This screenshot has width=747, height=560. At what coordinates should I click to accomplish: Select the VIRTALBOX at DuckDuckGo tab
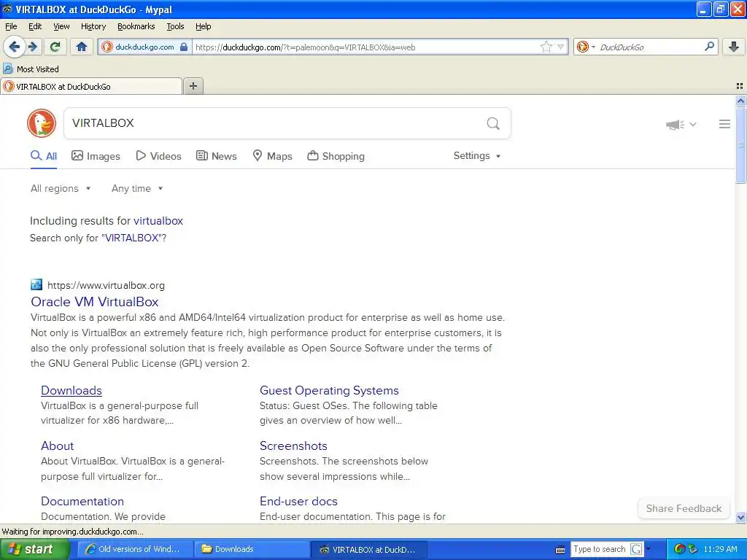[91, 86]
